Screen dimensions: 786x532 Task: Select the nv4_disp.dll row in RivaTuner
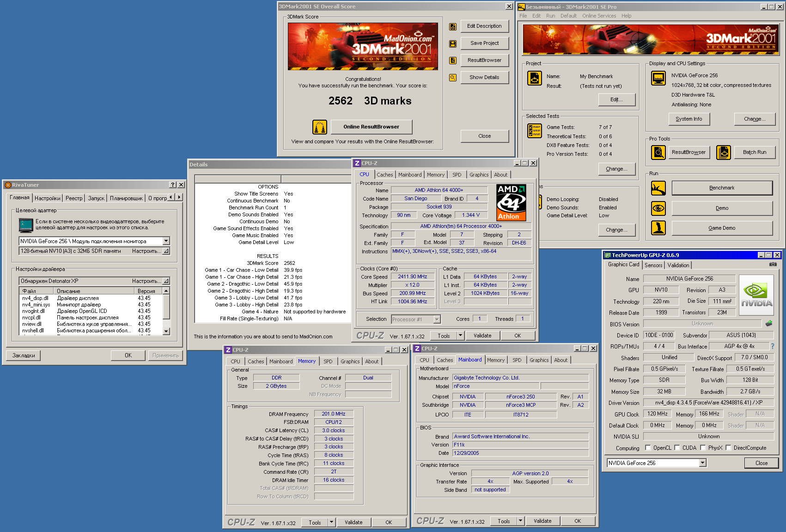(x=91, y=298)
